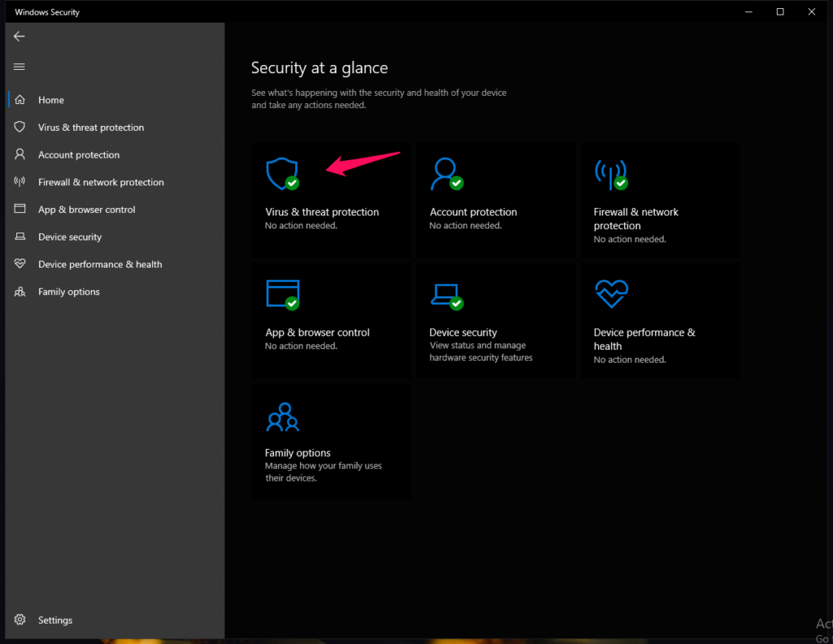This screenshot has width=833, height=644.
Task: Click 'Windows Security' title bar text
Action: tap(46, 11)
